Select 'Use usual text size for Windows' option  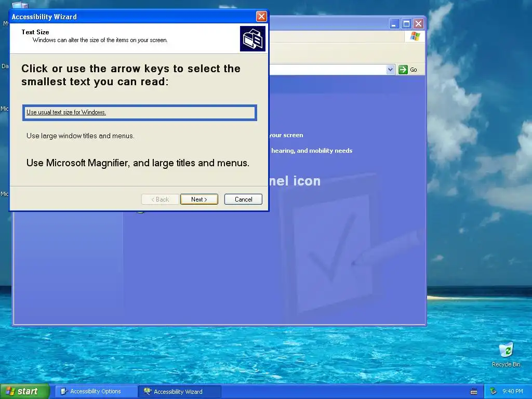point(140,113)
